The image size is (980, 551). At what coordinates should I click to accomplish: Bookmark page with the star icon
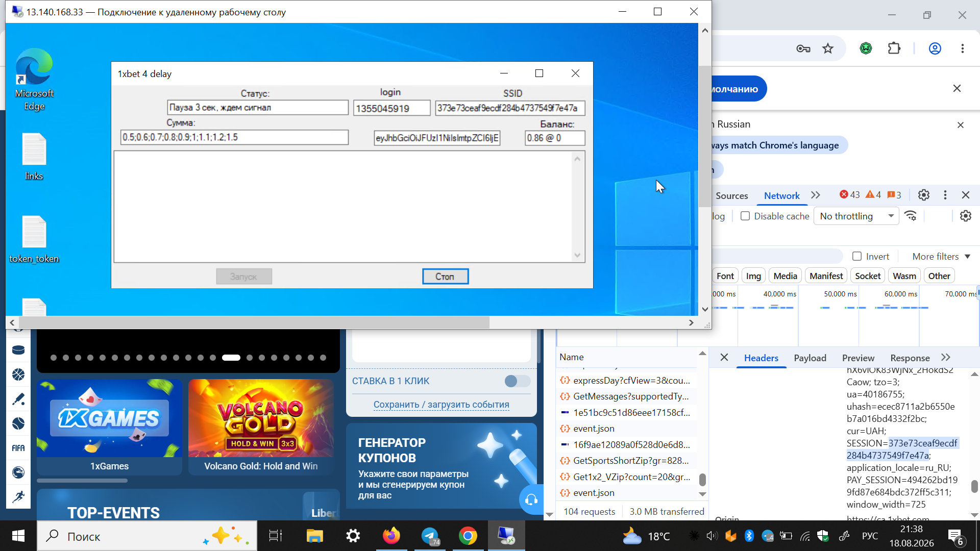pos(828,48)
